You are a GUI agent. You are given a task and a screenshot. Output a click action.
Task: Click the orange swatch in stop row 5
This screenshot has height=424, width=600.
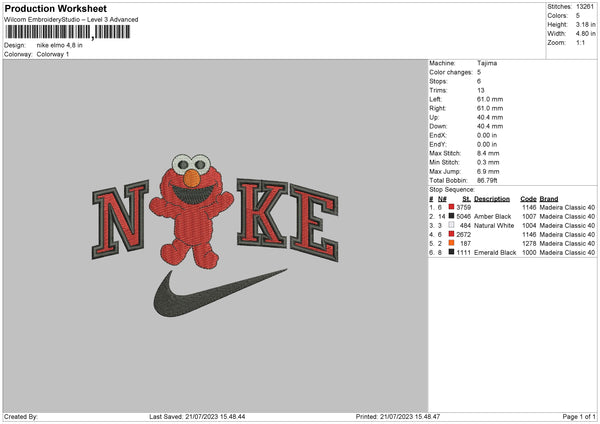point(452,243)
